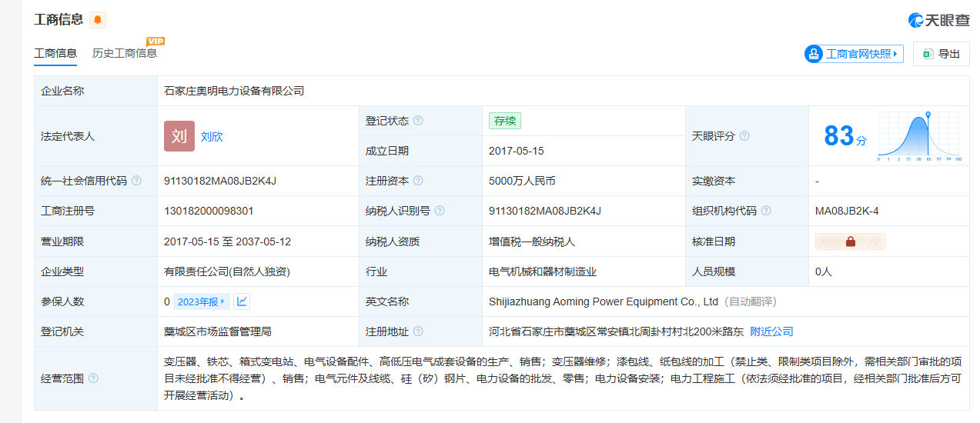Click the registered capital 5000万人民币
The width and height of the screenshot is (980, 423).
522,181
